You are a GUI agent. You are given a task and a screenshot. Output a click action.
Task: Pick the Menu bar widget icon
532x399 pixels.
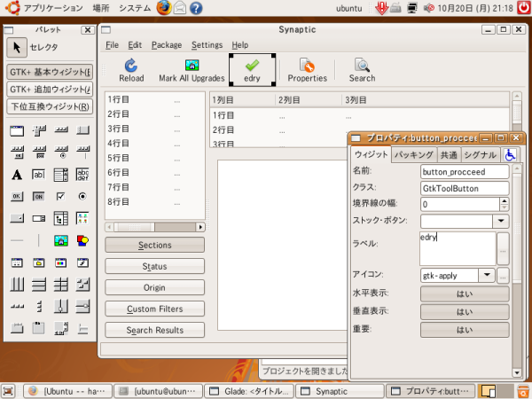coord(39,130)
